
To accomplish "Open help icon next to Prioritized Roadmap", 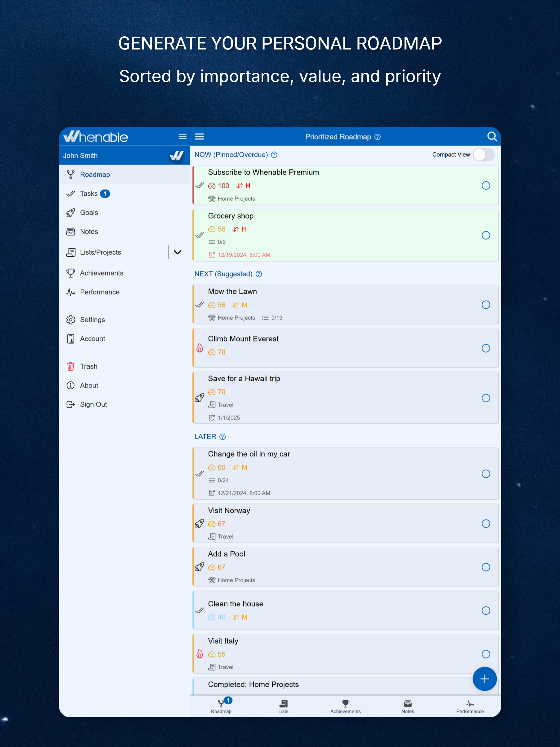I will coord(378,137).
